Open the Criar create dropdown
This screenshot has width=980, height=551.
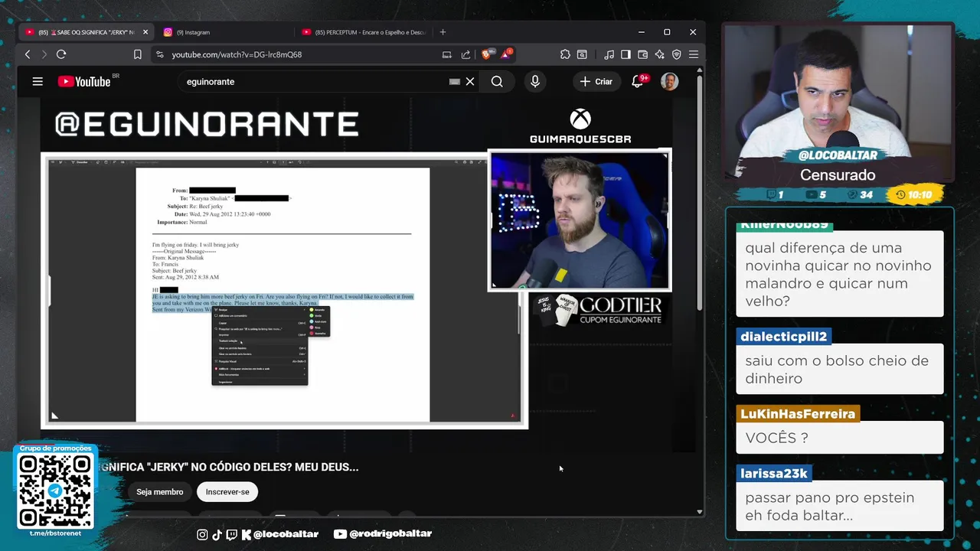(x=596, y=81)
